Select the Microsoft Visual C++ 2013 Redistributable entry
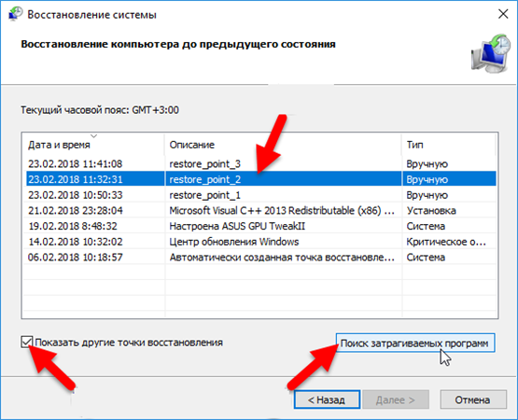The image size is (518, 420). (261, 211)
